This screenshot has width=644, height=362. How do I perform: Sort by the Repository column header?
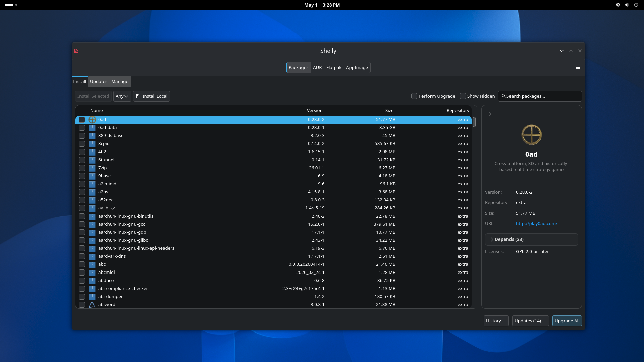[458, 110]
